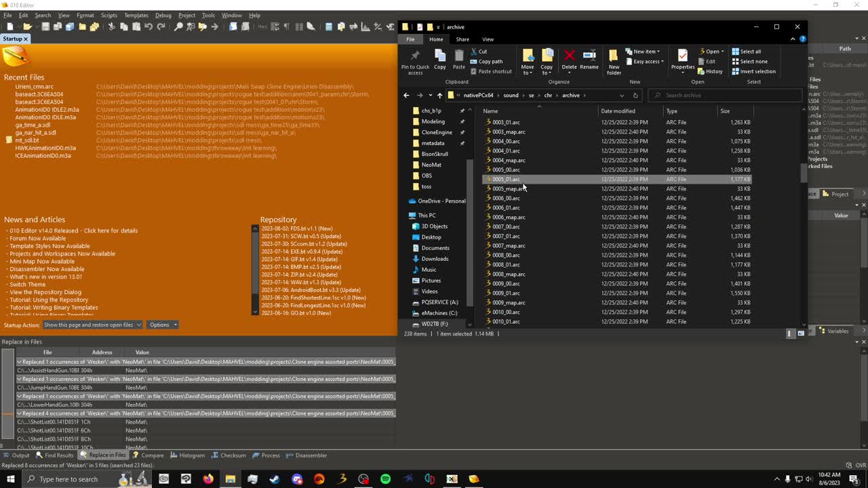Switch Explorer to thumbnail view
Image resolution: width=868 pixels, height=488 pixels.
pyautogui.click(x=801, y=333)
